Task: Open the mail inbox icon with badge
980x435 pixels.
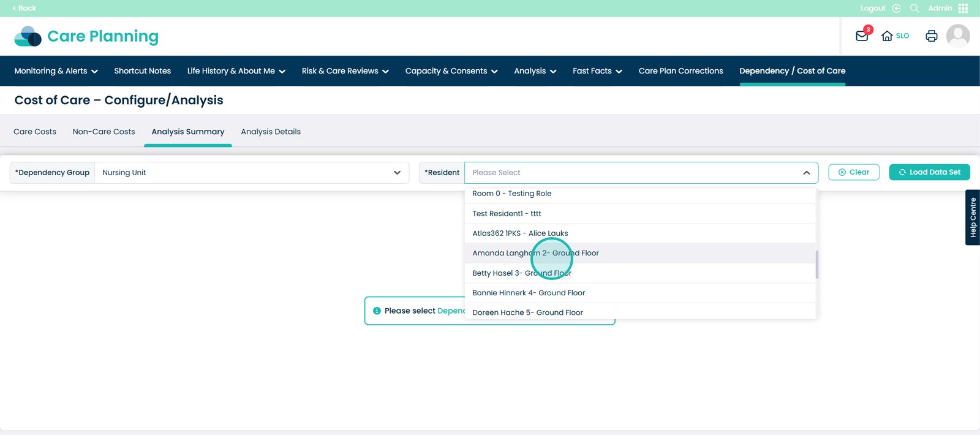Action: (862, 36)
